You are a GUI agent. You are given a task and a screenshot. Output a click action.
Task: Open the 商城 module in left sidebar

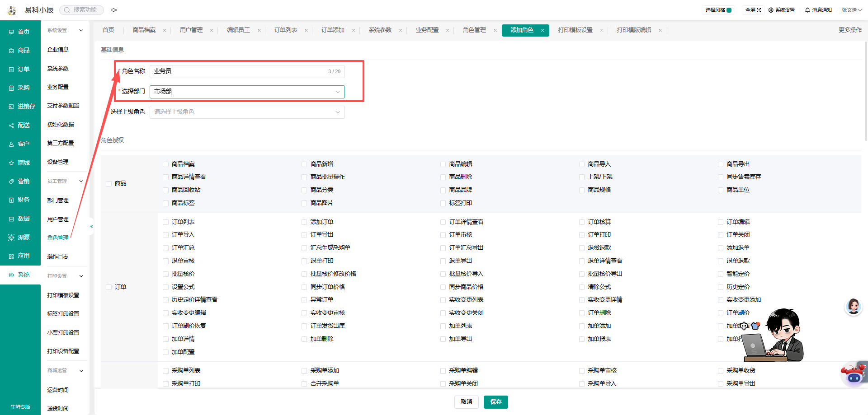[19, 163]
